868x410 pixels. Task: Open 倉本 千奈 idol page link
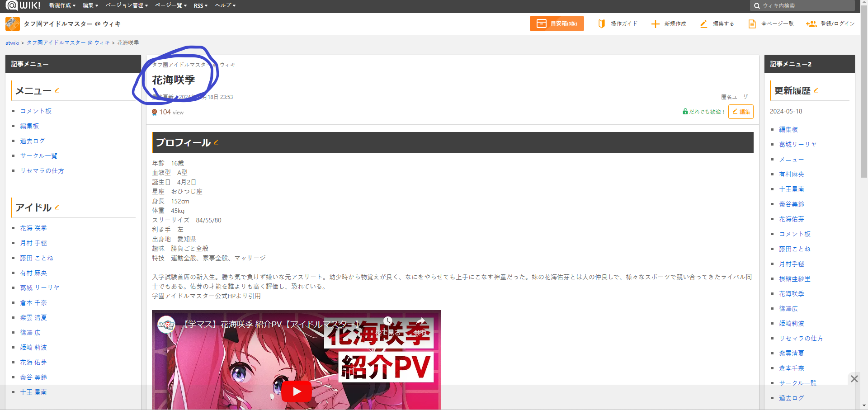coord(33,303)
